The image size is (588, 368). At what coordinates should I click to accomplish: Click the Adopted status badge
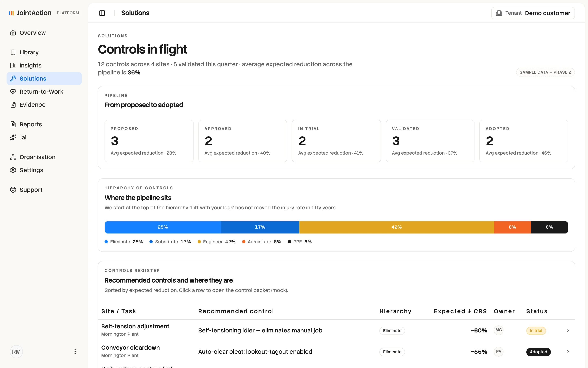pos(538,352)
